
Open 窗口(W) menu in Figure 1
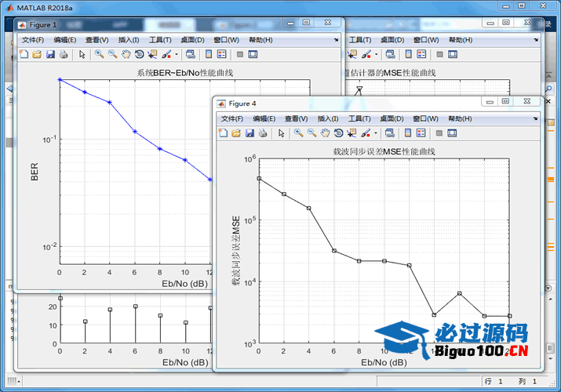point(226,40)
